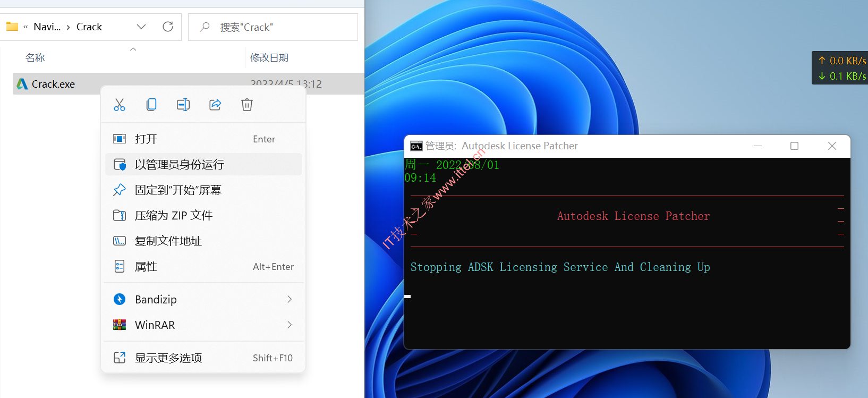Select 固定到"开始"屏幕 menu entry
Viewport: 868px width, 398px height.
[x=204, y=190]
